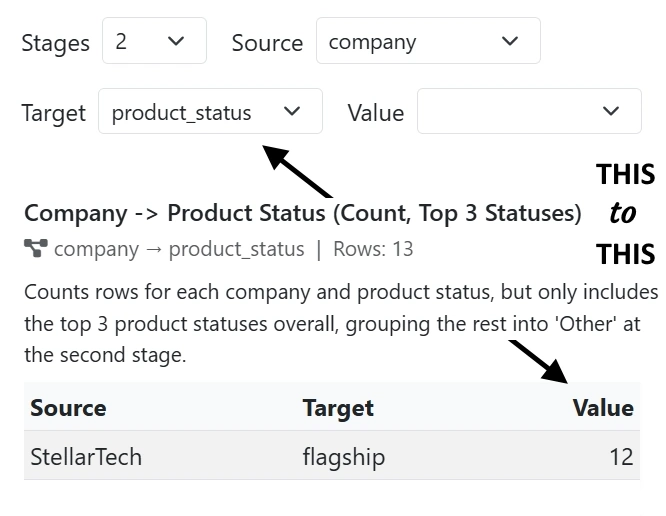
Task: Click the Value filter label
Action: click(x=375, y=113)
